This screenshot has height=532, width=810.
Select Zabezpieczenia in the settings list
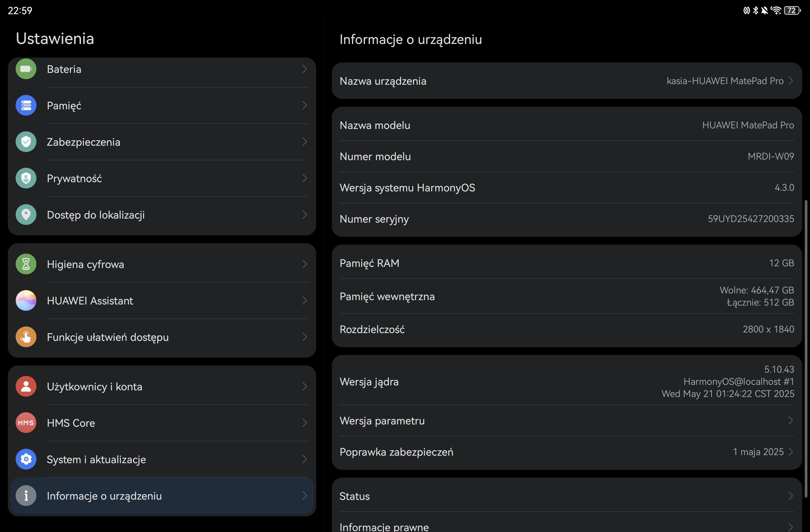(x=162, y=142)
